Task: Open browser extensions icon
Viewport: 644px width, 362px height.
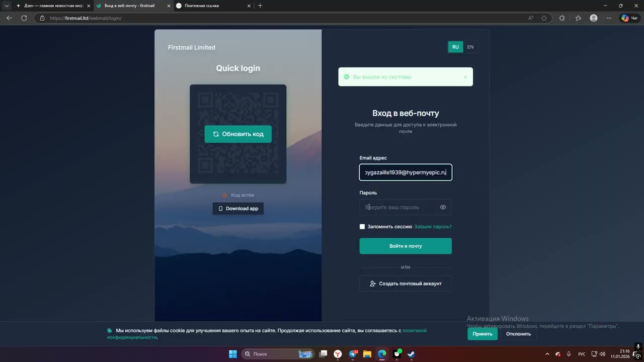Action: (562, 18)
